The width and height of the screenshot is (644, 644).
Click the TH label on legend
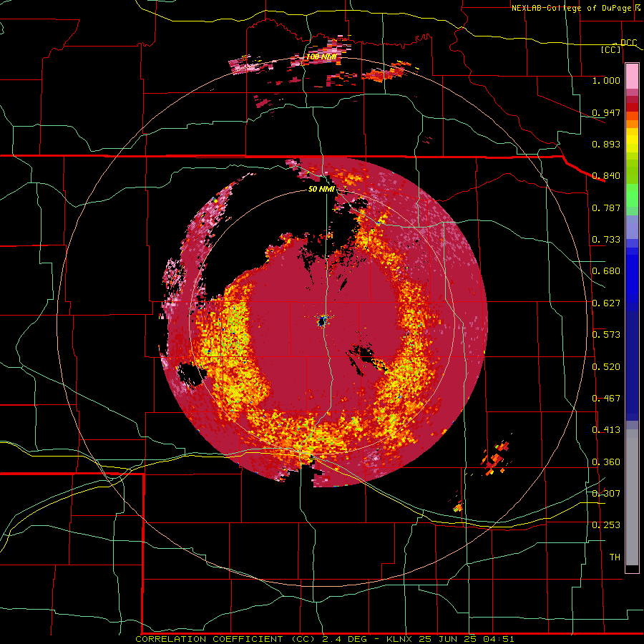[615, 557]
